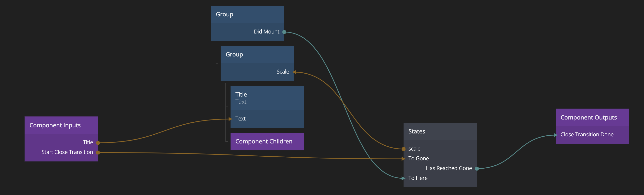This screenshot has width=644, height=195.
Task: Click the To Gone input arrow
Action: 403,159
